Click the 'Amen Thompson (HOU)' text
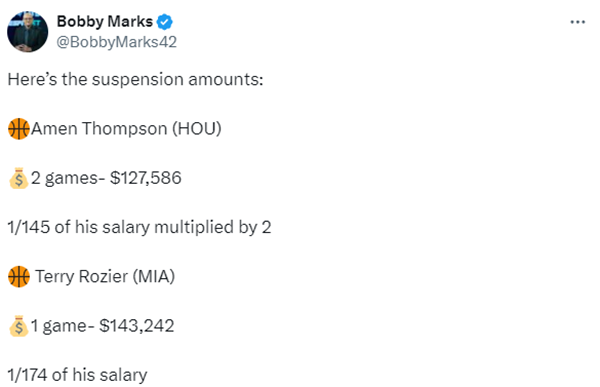The height and width of the screenshot is (387, 600). pyautogui.click(x=126, y=129)
